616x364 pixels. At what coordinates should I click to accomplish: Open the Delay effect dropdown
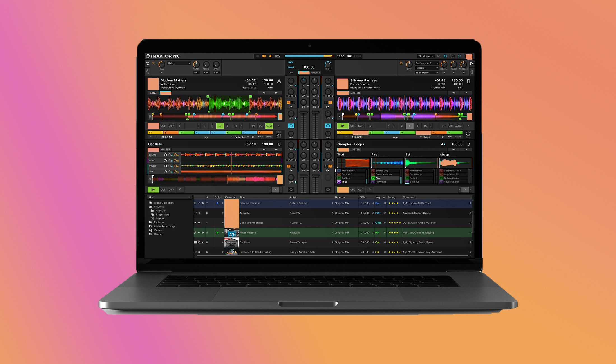tap(179, 63)
